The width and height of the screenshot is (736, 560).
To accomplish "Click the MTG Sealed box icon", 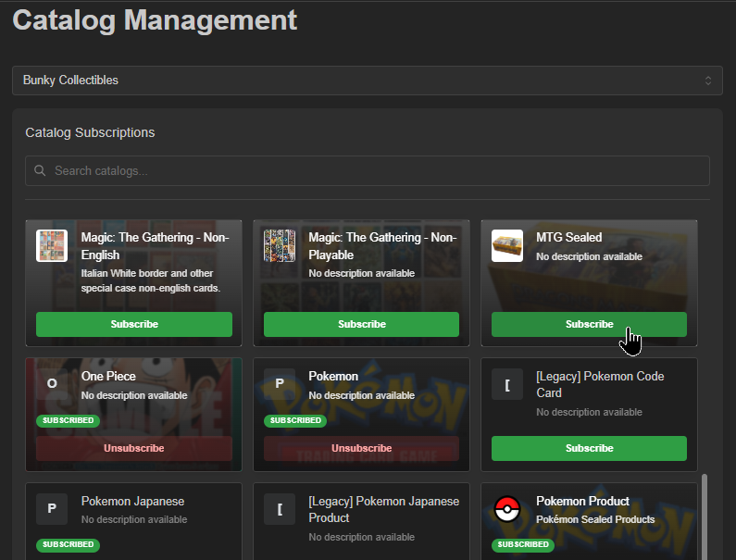I will (x=507, y=245).
